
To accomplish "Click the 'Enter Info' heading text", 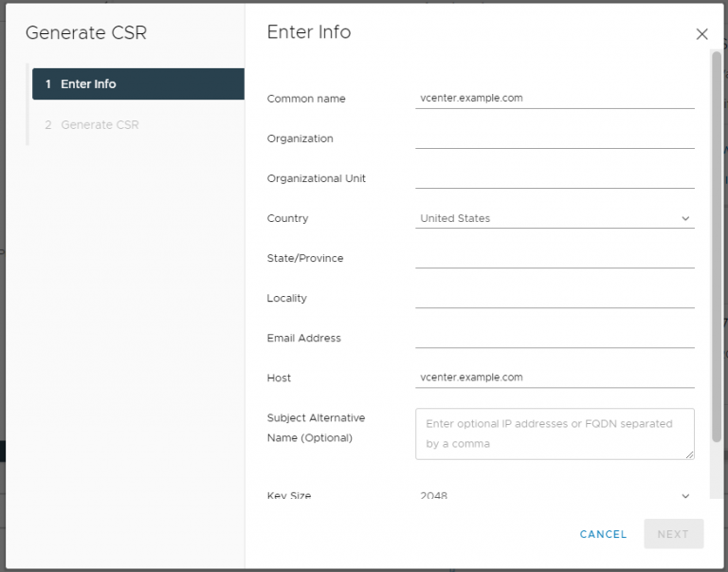I will click(309, 32).
